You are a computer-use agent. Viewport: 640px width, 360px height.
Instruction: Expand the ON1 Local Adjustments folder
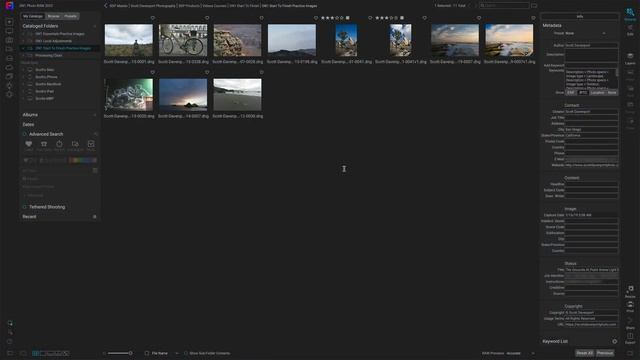point(24,41)
